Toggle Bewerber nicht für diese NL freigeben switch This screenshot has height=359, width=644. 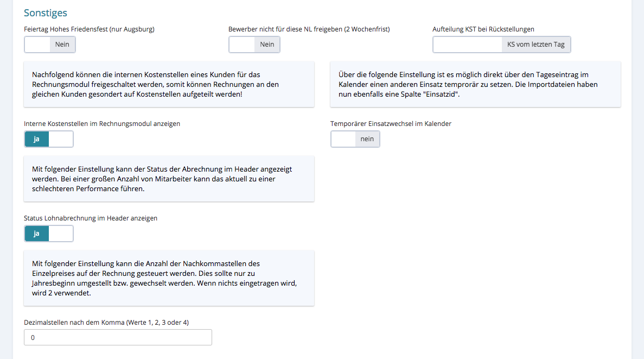click(x=254, y=45)
